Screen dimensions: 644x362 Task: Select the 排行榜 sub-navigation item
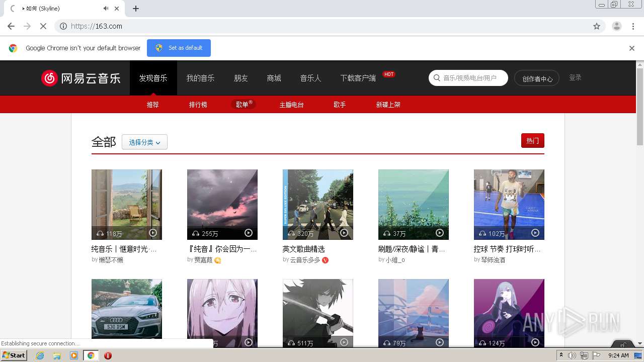198,105
